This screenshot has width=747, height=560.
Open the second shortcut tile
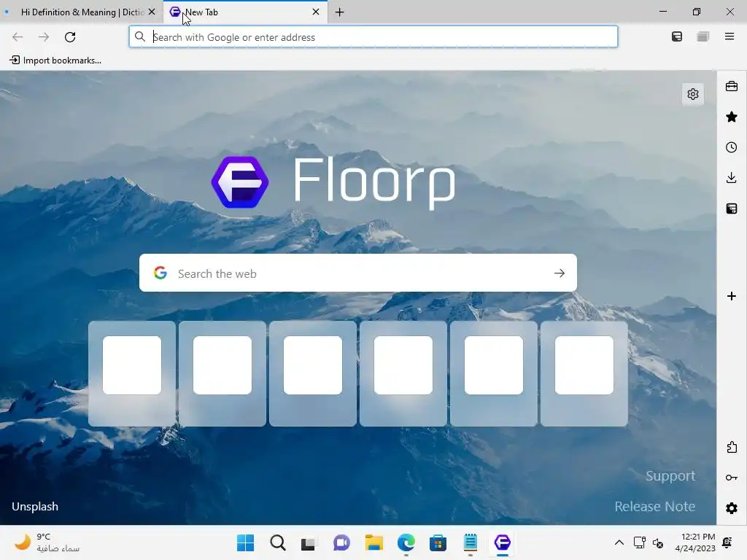222,373
